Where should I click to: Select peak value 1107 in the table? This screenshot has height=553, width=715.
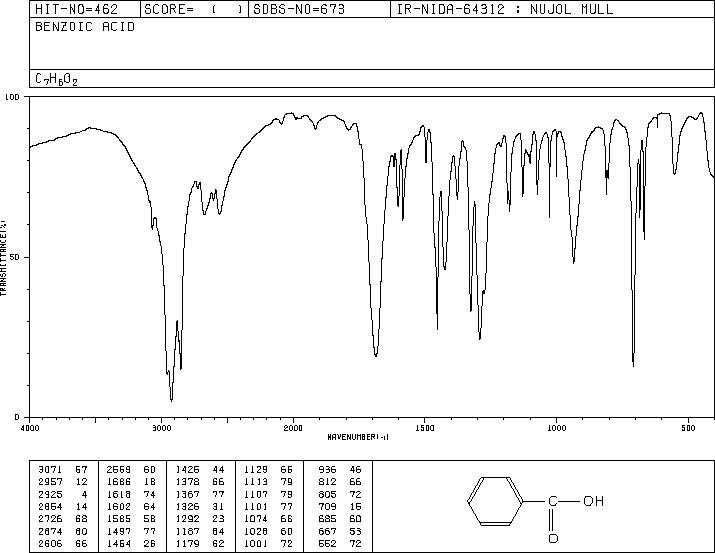(255, 494)
